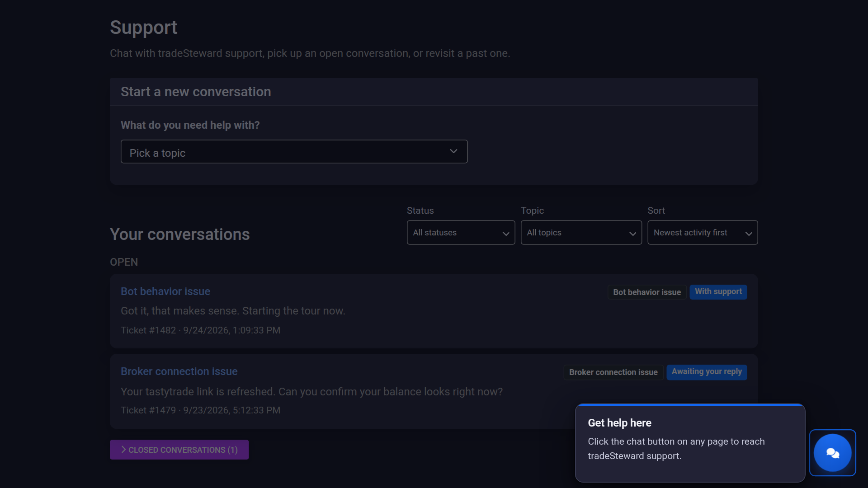This screenshot has height=488, width=868.
Task: Click the Start a new conversation heading
Action: (196, 92)
